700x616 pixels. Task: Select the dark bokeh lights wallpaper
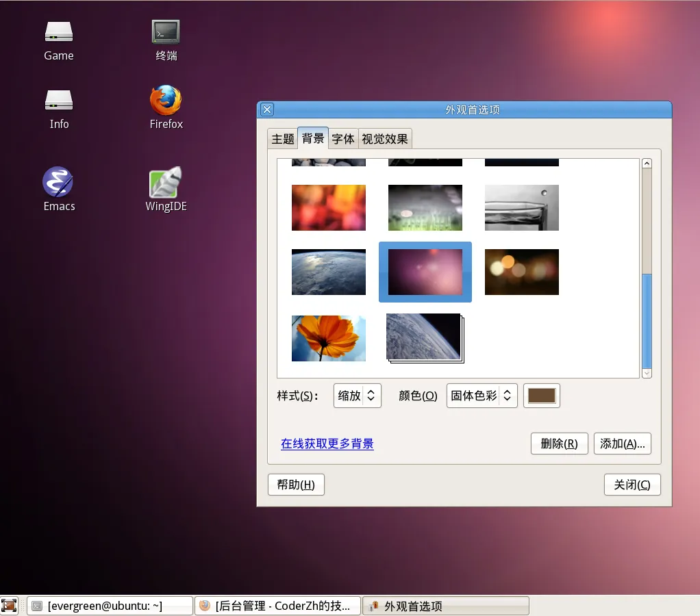521,272
